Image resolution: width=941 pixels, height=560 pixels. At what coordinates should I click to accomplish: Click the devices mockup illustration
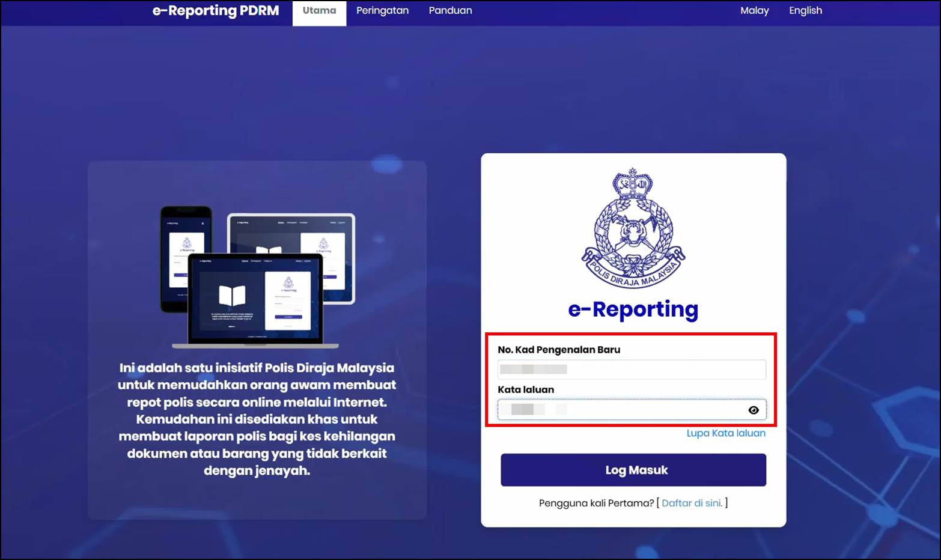(257, 277)
